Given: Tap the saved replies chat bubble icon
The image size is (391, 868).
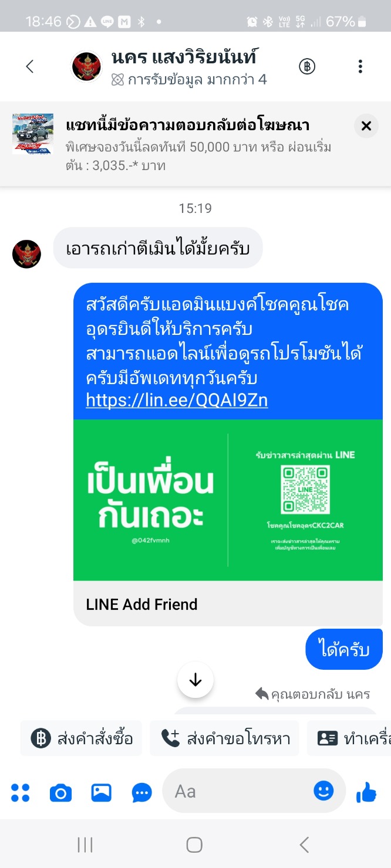Looking at the screenshot, I should 142,794.
